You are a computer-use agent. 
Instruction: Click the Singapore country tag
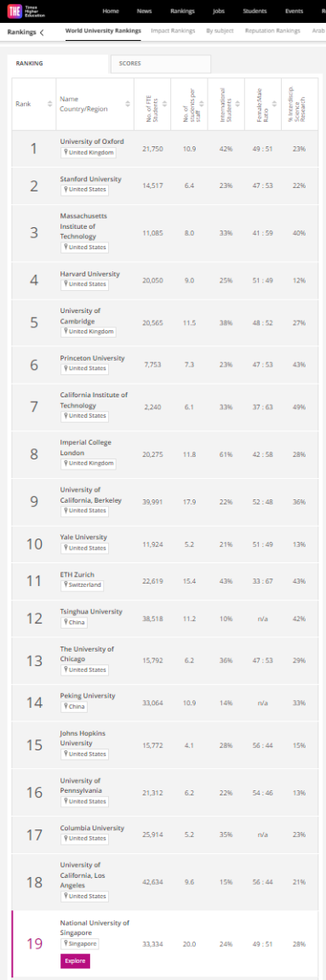80,943
